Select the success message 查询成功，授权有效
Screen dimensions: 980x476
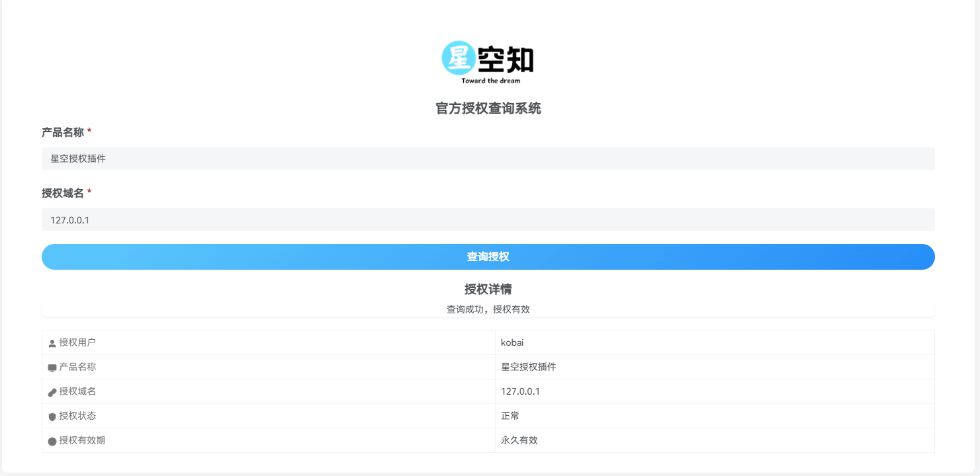click(488, 309)
